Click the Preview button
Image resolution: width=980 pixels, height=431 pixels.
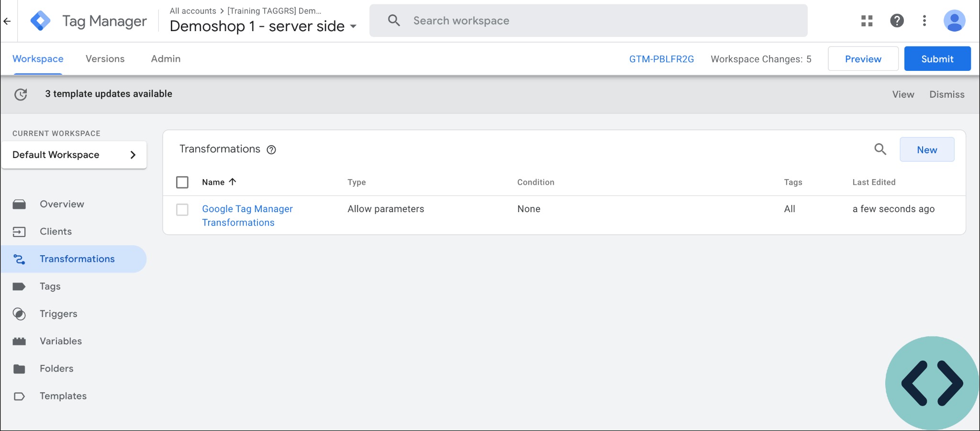click(863, 59)
